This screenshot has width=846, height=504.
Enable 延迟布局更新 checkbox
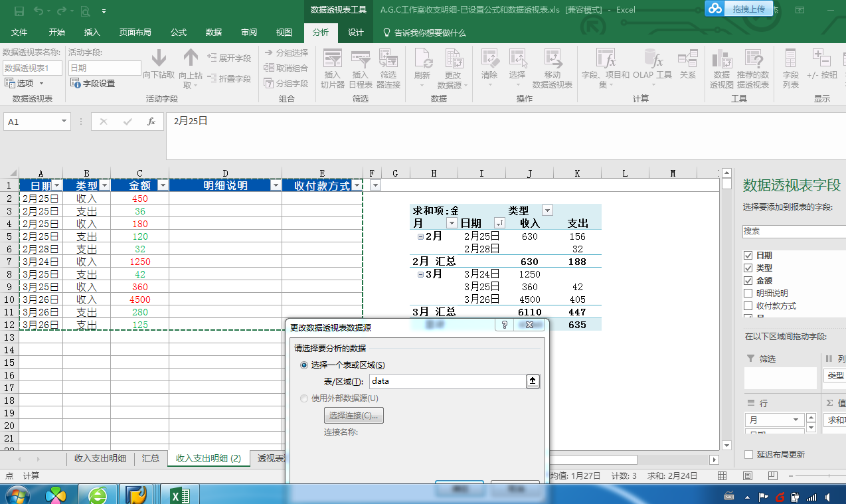749,455
